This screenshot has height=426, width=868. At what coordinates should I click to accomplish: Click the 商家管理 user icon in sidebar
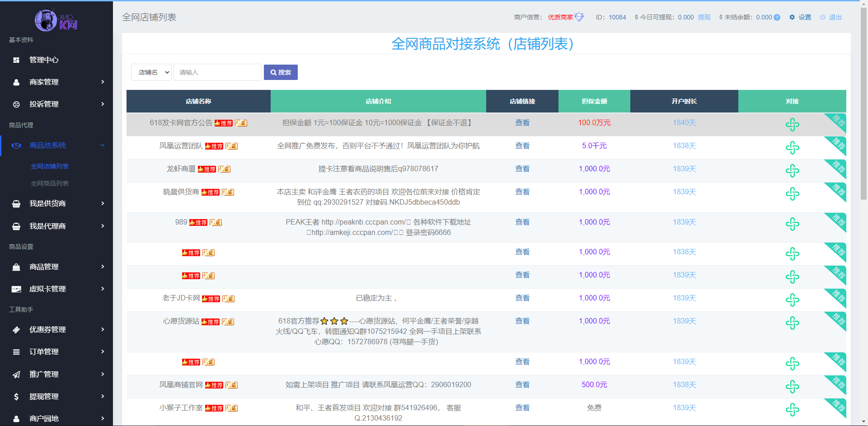coord(17,82)
